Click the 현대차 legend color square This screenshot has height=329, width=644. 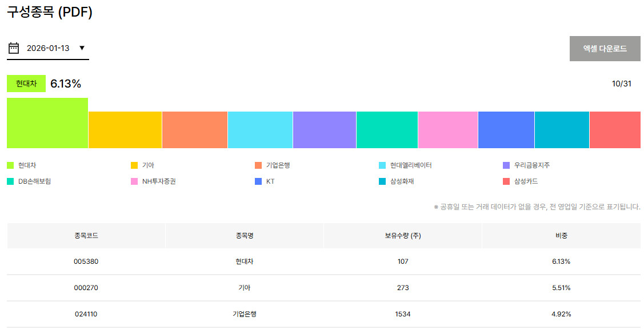point(10,165)
